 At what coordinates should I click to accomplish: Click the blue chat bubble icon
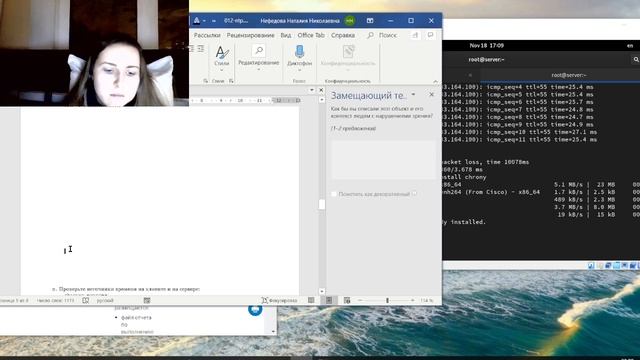coord(255,310)
